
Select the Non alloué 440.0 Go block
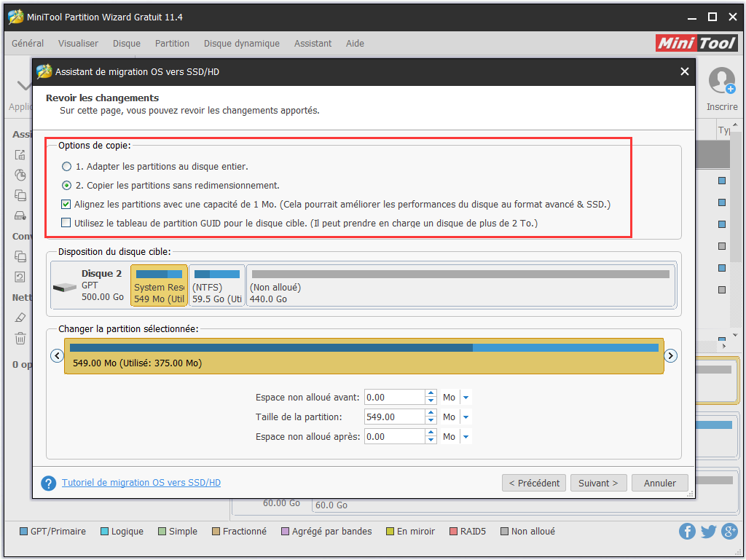(x=460, y=285)
